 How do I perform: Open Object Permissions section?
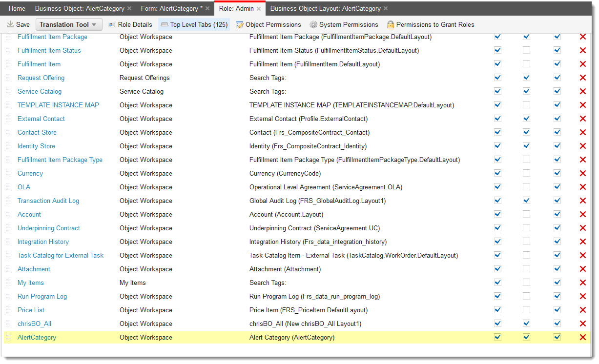click(x=268, y=24)
